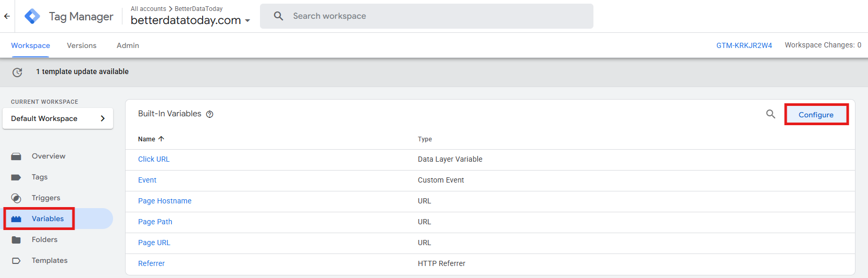Click the Tags sidebar icon
The width and height of the screenshot is (868, 278).
coord(16,177)
